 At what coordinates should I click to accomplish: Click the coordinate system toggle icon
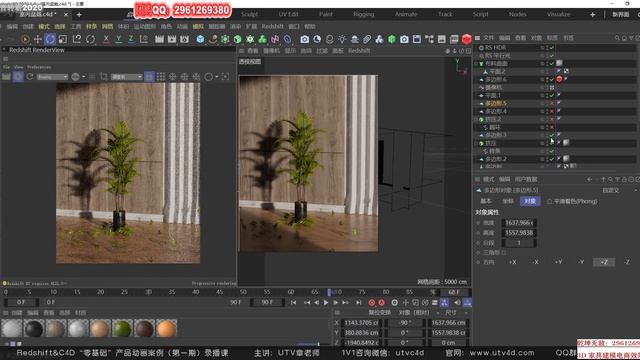pyautogui.click(x=144, y=39)
